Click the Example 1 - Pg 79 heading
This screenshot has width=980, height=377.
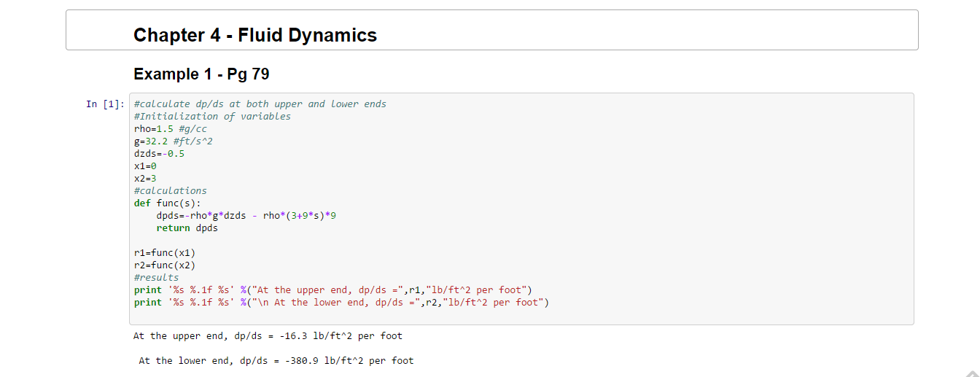201,74
